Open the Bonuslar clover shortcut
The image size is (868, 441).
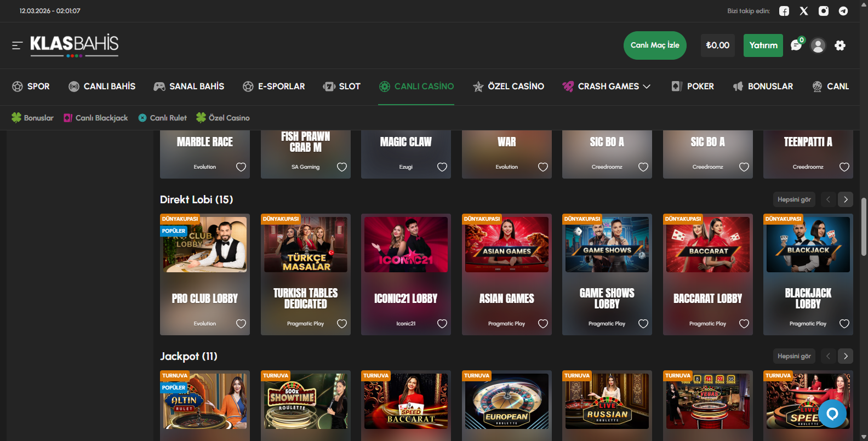(32, 118)
